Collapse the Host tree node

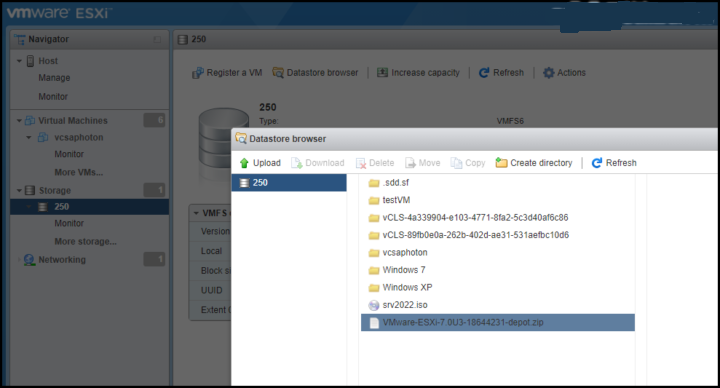click(x=19, y=61)
